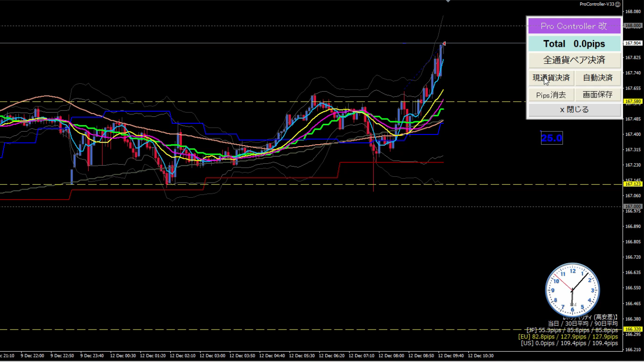Click the [JP] 55.3pips volatility line
Image resolution: width=644 pixels, height=362 pixels.
coord(572,330)
